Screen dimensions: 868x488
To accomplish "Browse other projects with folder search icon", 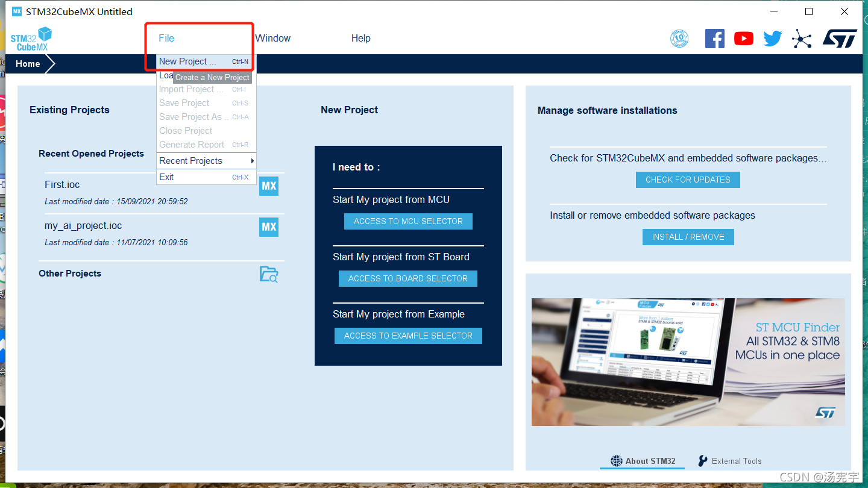I will pos(269,274).
